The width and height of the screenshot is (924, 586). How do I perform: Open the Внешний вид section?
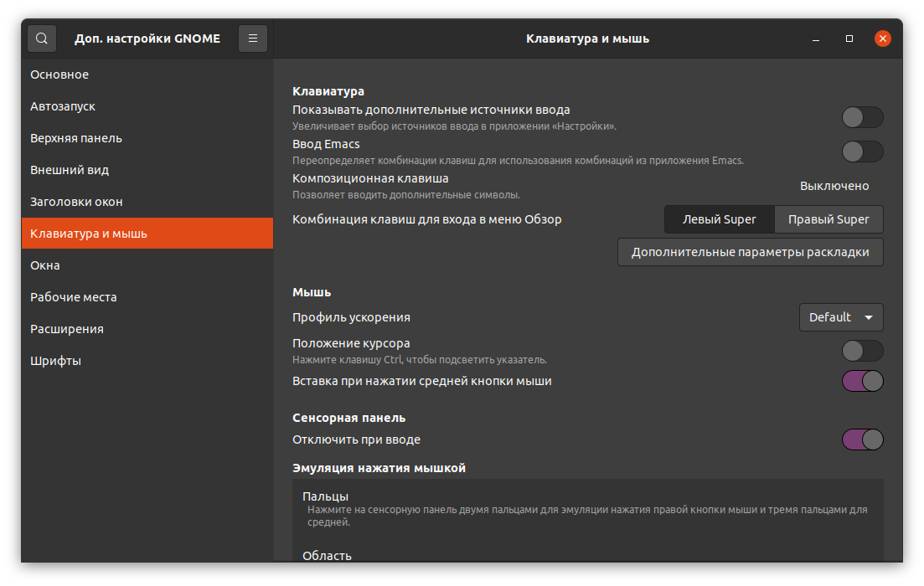pos(70,170)
